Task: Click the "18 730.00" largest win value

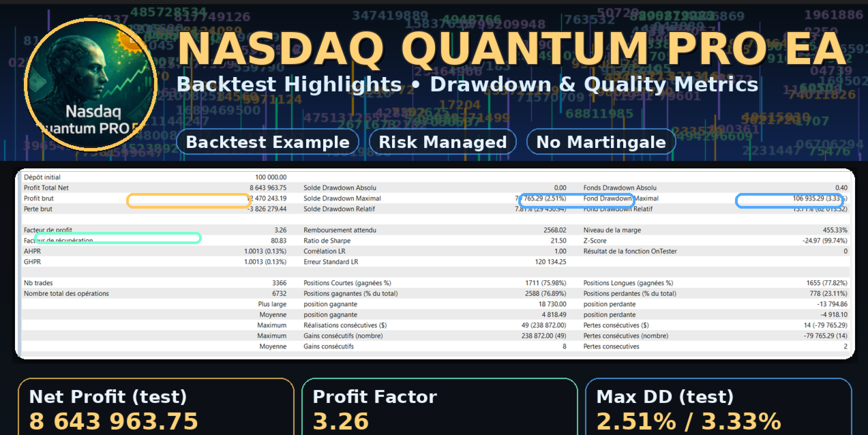Action: point(553,304)
